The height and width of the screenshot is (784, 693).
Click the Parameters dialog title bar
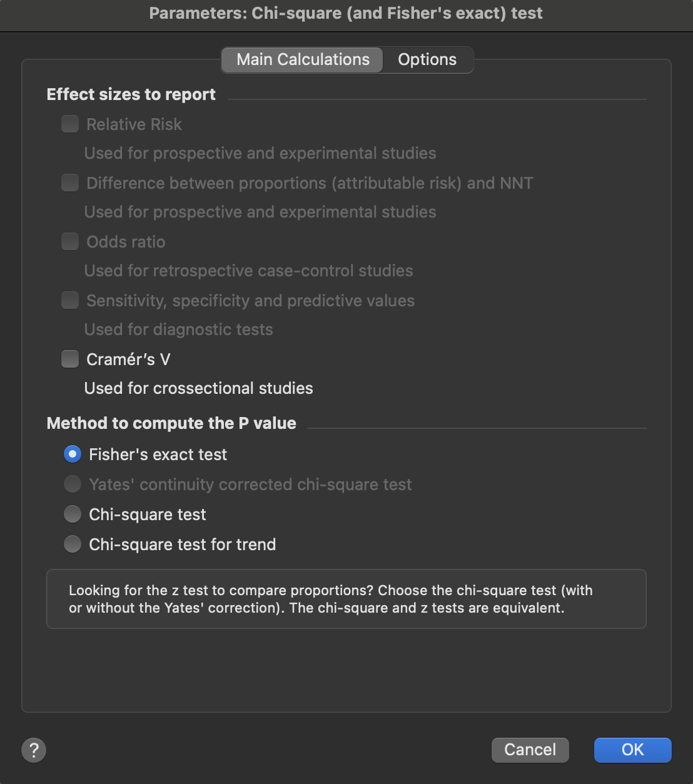coord(346,14)
